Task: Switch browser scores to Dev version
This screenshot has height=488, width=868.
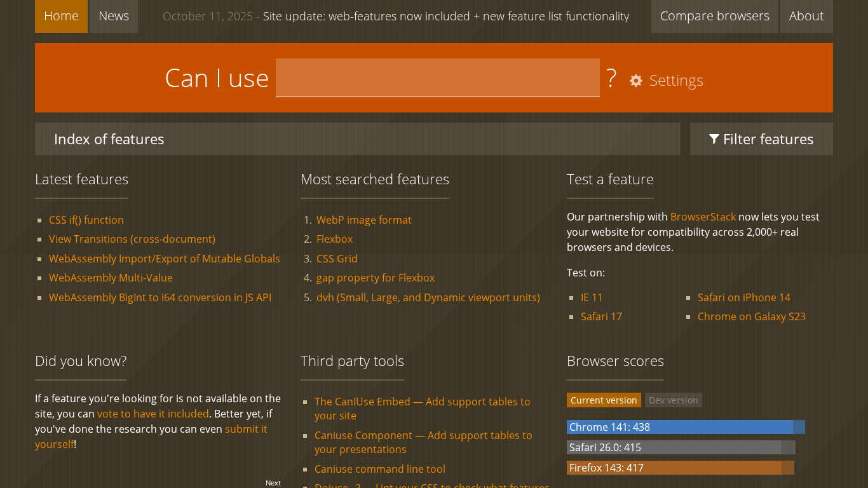Action: point(673,400)
